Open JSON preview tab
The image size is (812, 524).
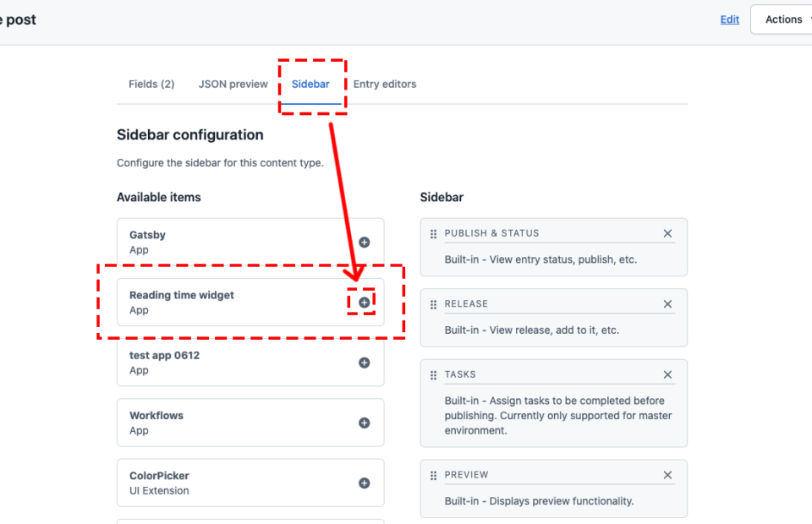(233, 84)
